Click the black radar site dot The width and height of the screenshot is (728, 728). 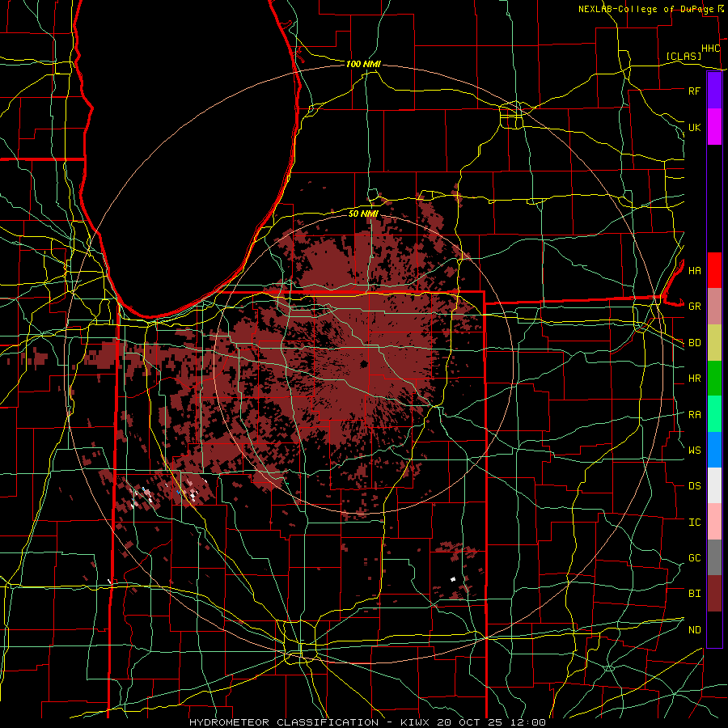(363, 364)
